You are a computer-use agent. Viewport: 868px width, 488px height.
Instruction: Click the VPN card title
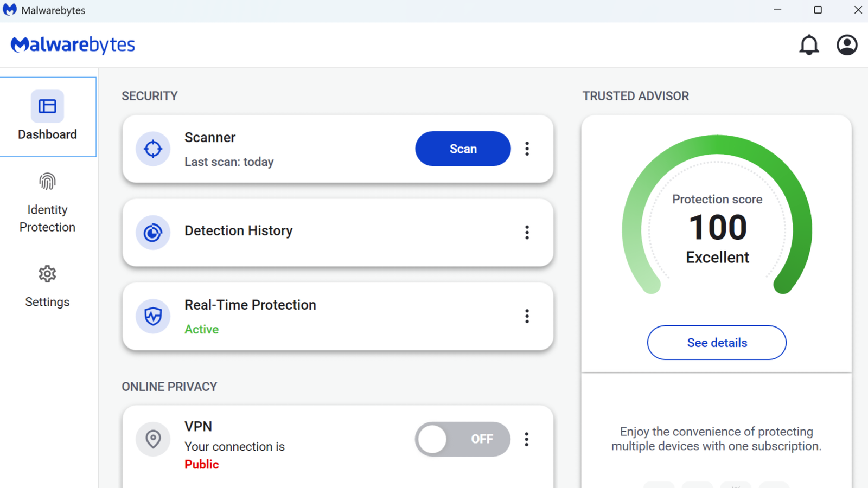198,427
